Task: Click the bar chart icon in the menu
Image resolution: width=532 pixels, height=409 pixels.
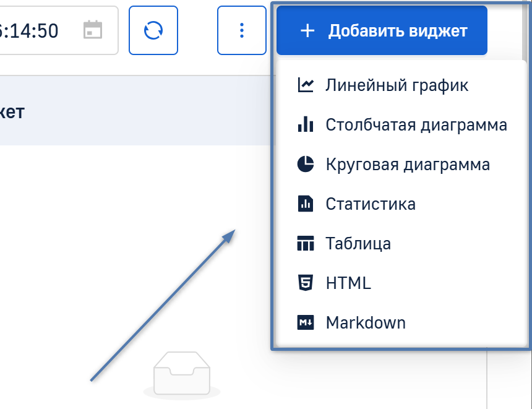Action: point(306,124)
